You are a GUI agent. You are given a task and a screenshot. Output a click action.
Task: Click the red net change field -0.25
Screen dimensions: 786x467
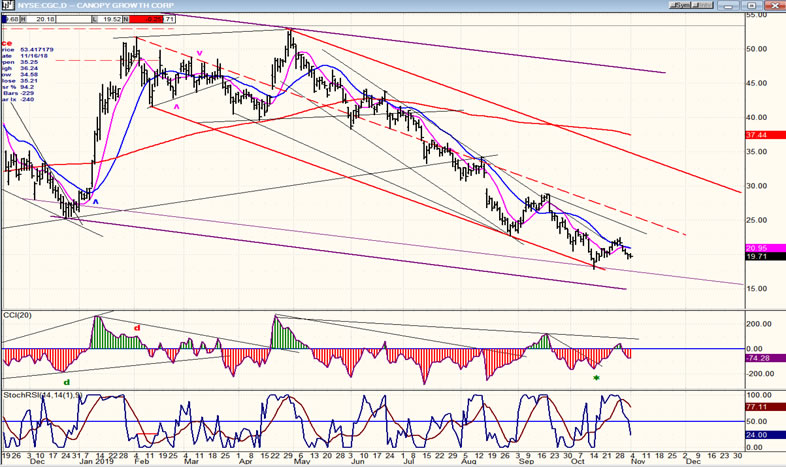146,19
